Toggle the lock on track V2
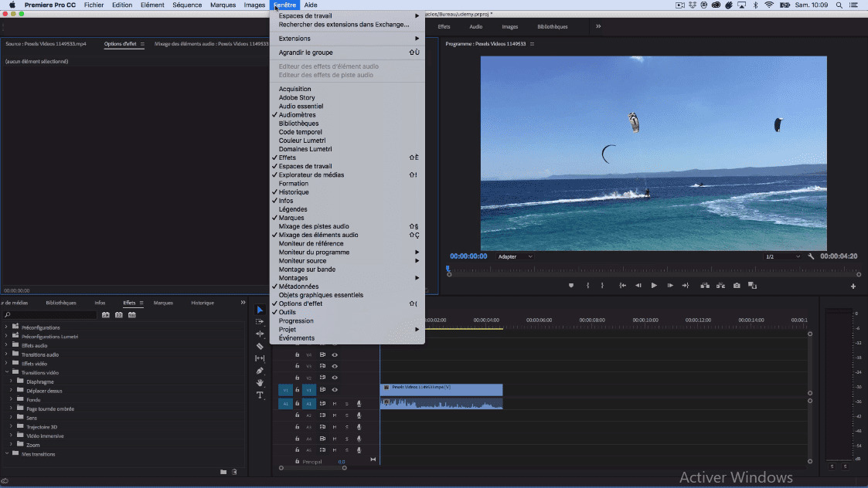 (x=298, y=378)
